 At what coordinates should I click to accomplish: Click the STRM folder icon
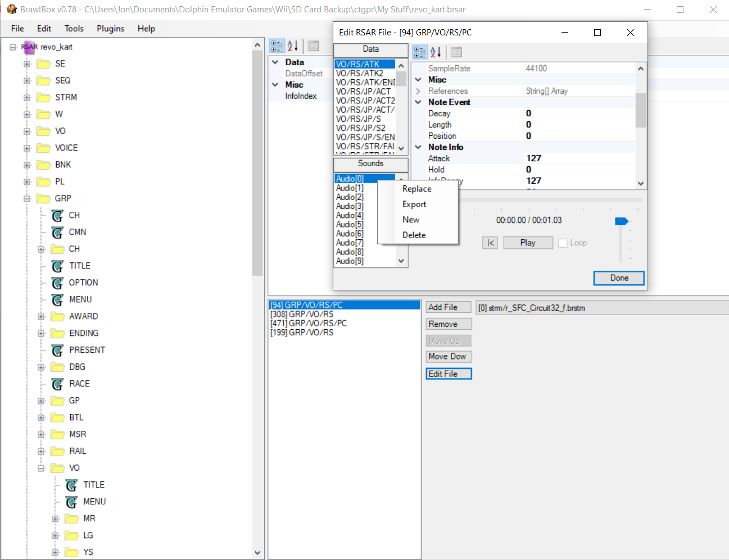43,97
